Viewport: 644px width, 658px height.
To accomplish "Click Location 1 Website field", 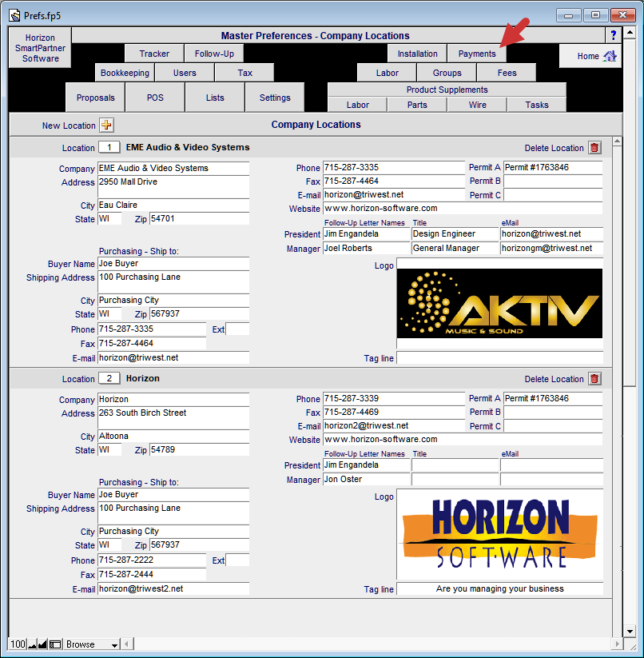I will click(463, 208).
